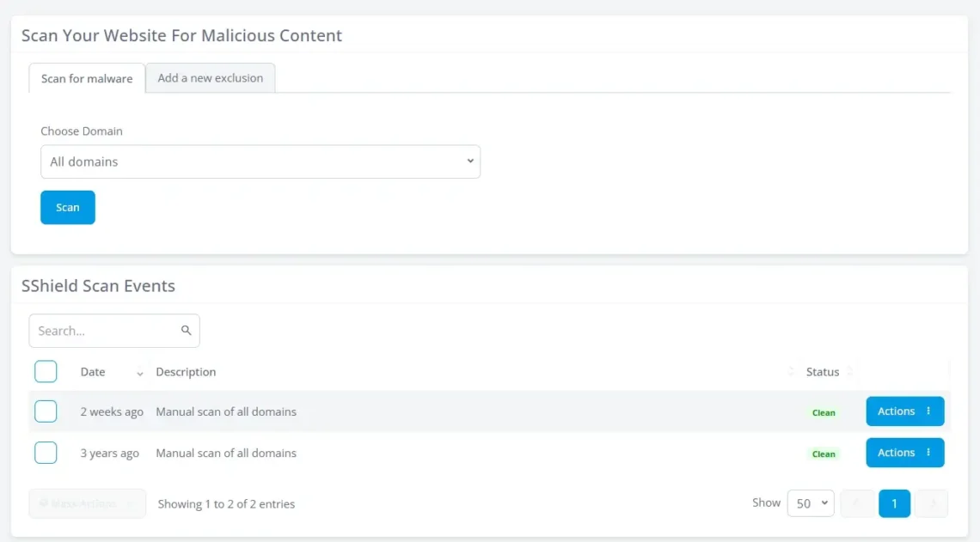Open the Choose Domain dropdown

(x=260, y=161)
